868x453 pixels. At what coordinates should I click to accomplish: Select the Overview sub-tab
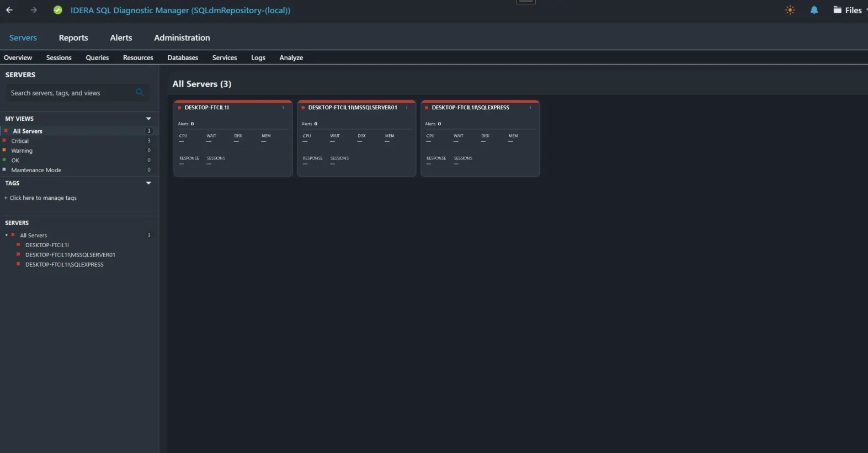18,57
